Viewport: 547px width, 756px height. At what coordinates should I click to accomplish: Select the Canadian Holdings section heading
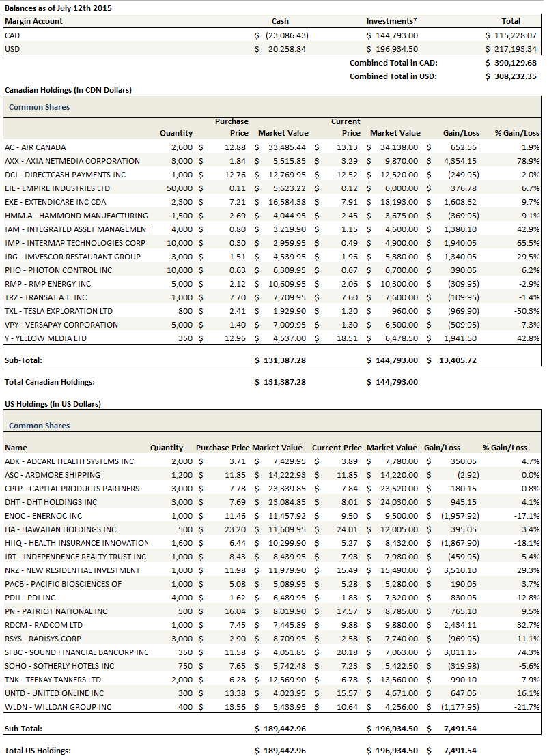[68, 90]
